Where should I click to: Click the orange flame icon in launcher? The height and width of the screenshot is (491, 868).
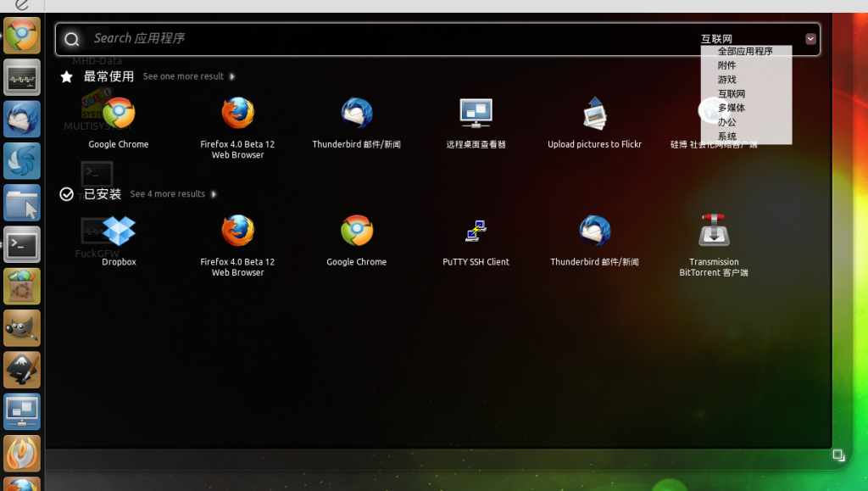(x=22, y=454)
